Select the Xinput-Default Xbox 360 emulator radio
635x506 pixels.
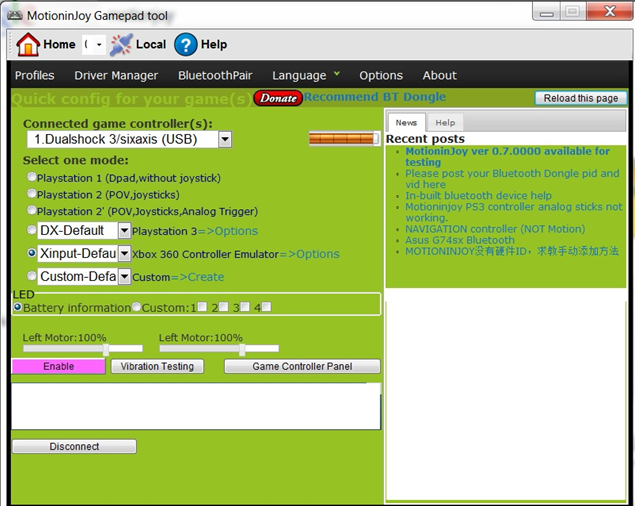[32, 253]
